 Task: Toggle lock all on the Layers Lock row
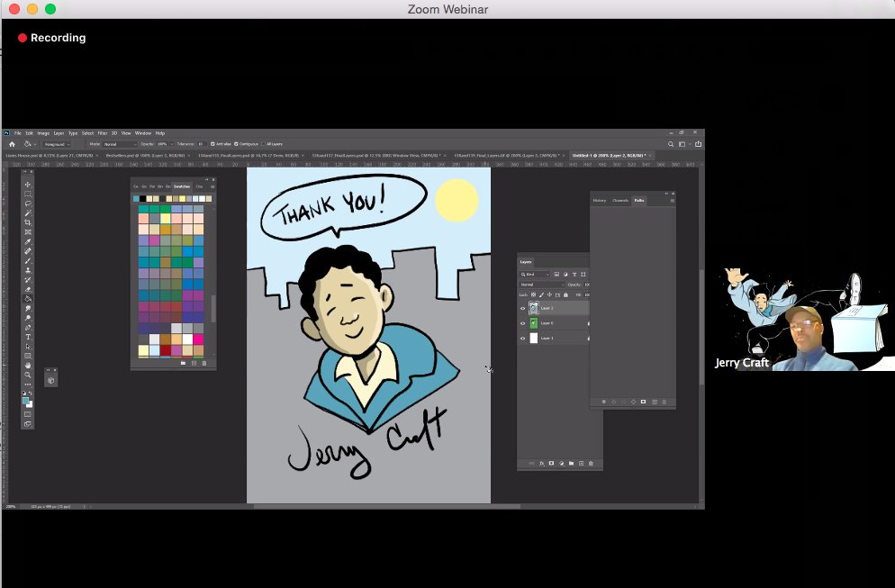(565, 295)
